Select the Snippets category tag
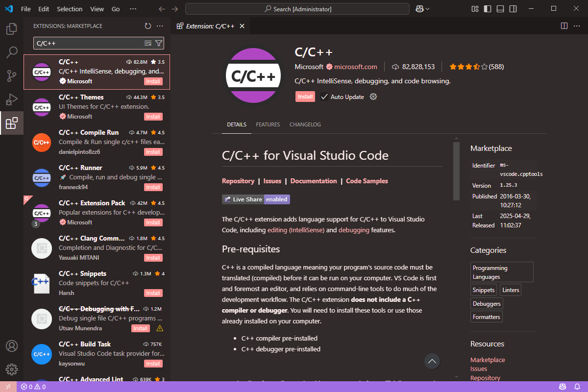Viewport: 588px width, 392px height. point(483,290)
